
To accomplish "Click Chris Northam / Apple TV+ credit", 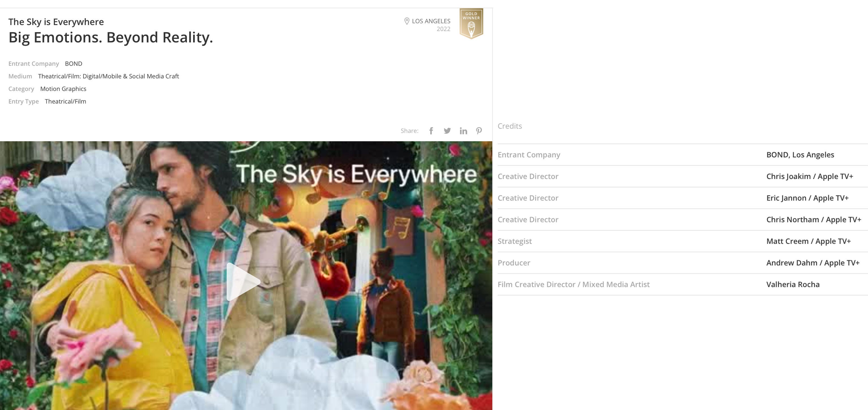I will pyautogui.click(x=813, y=220).
